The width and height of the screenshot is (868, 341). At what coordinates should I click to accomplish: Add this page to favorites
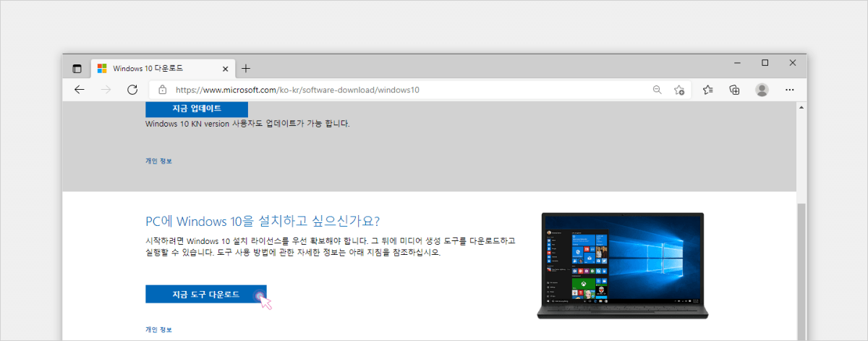(x=679, y=90)
